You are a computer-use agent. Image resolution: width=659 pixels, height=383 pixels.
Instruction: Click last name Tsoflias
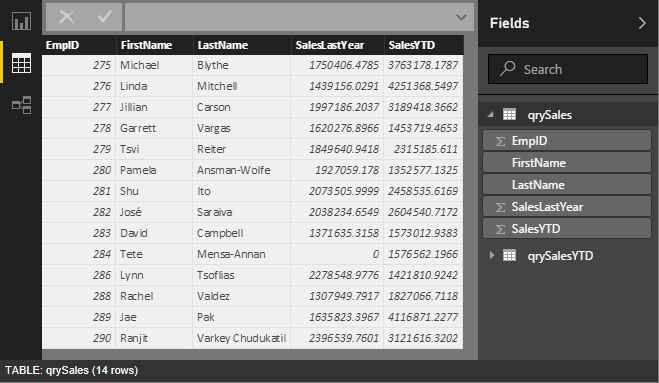(x=216, y=275)
